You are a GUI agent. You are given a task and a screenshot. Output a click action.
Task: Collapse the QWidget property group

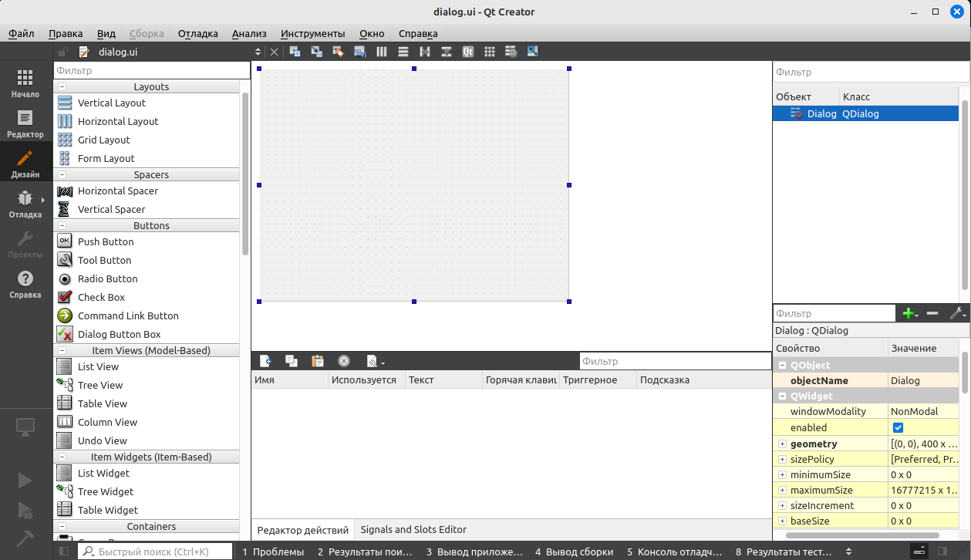point(782,396)
